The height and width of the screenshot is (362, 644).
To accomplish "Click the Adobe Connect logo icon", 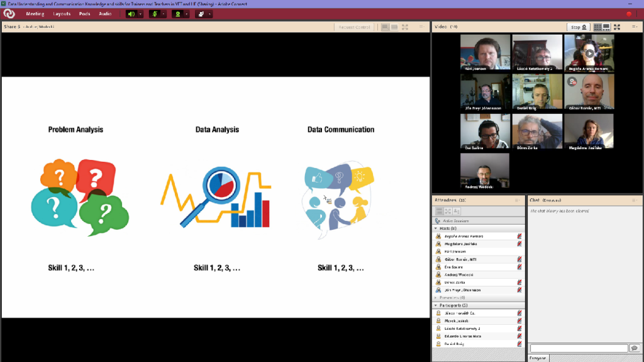I will coord(9,13).
